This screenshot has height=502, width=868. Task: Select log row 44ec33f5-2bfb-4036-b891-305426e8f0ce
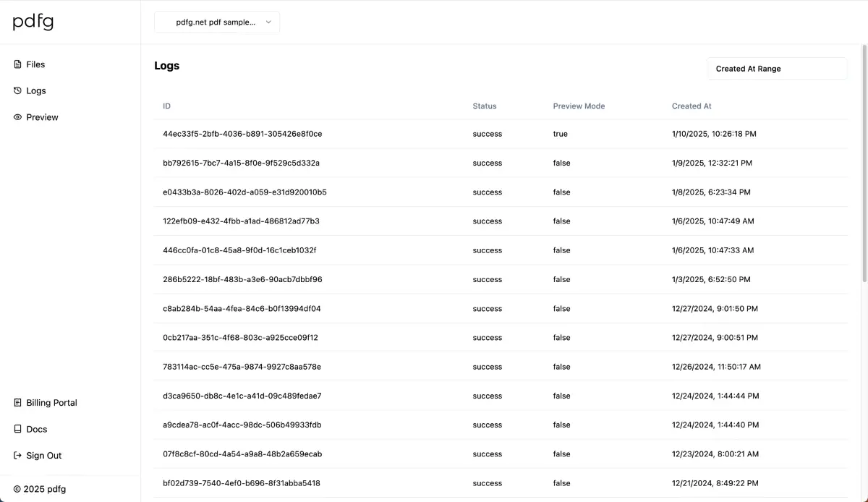click(242, 134)
